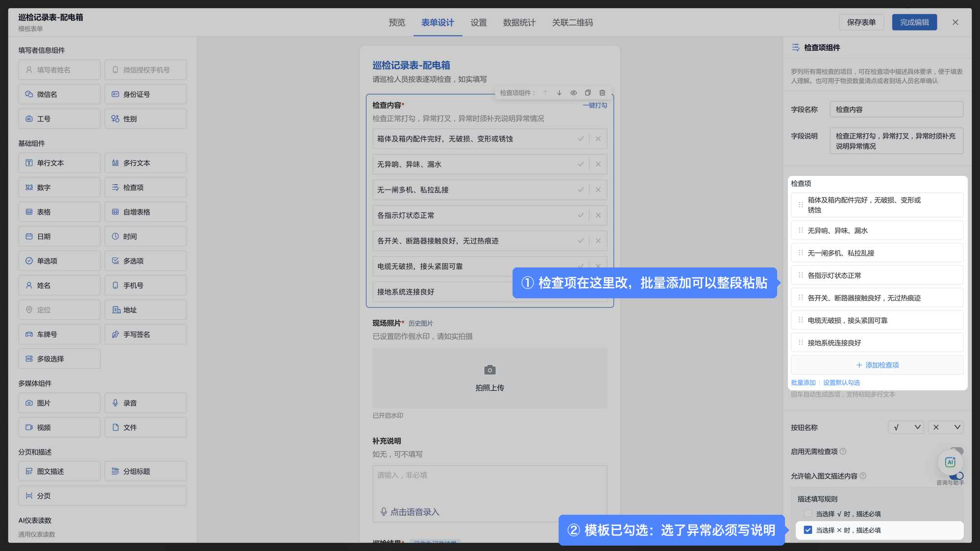Toggle visibility with the eye icon in the 检查项组件 toolbar
Screen dimensions: 980x551
[573, 93]
